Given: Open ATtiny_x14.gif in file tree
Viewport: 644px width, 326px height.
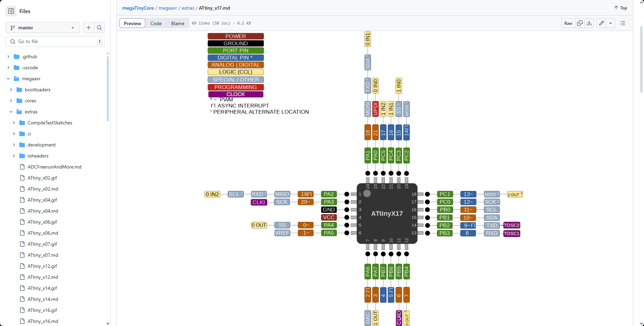Looking at the screenshot, I should click(42, 288).
